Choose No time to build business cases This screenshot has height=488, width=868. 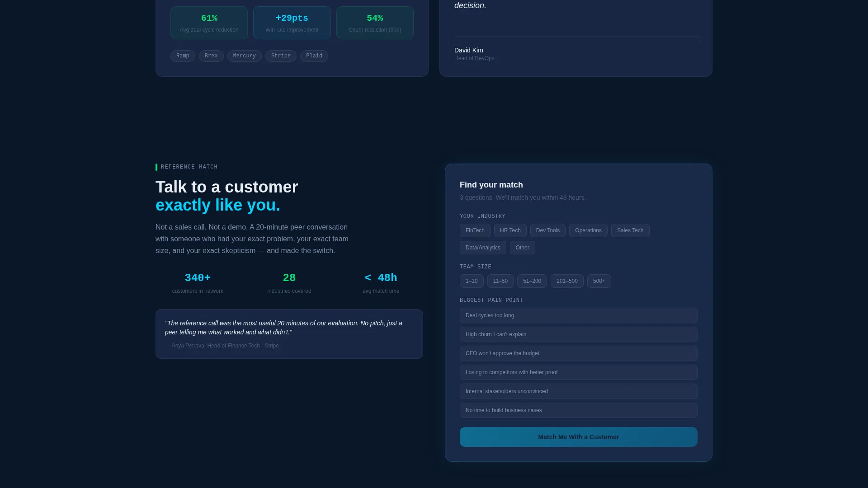click(578, 410)
